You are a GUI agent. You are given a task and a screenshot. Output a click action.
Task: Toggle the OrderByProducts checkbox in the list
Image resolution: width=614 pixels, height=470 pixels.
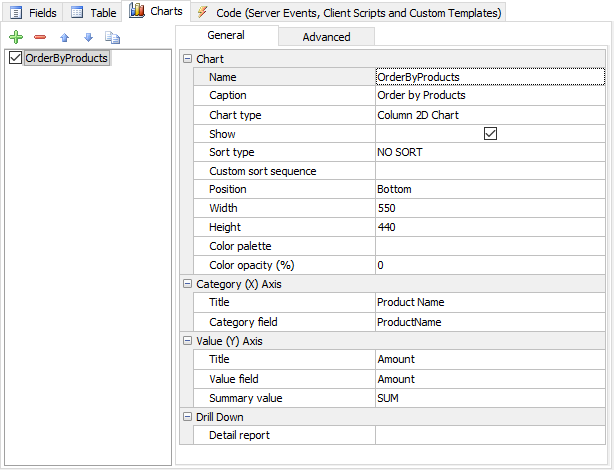pyautogui.click(x=14, y=59)
